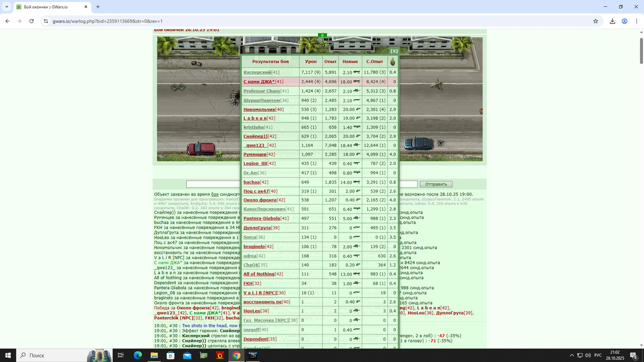Click weapon icon in buchaa row
Screen dimensions: 644x362
point(357,182)
